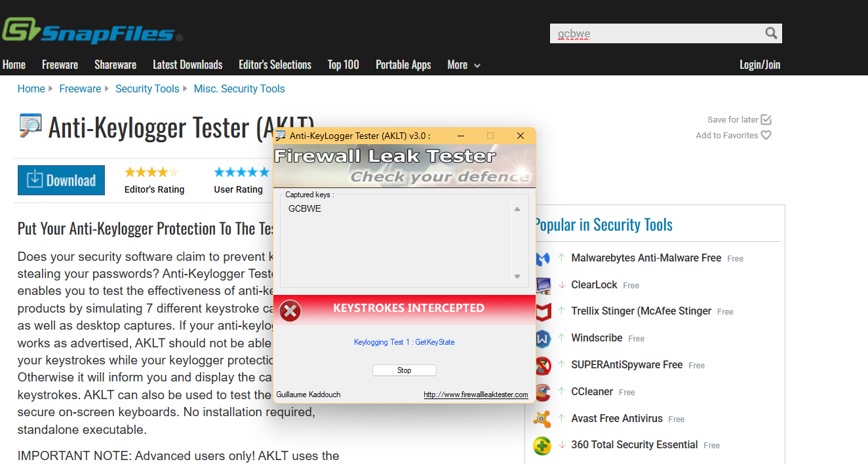Click the blue Download button
868x464 pixels.
[61, 180]
